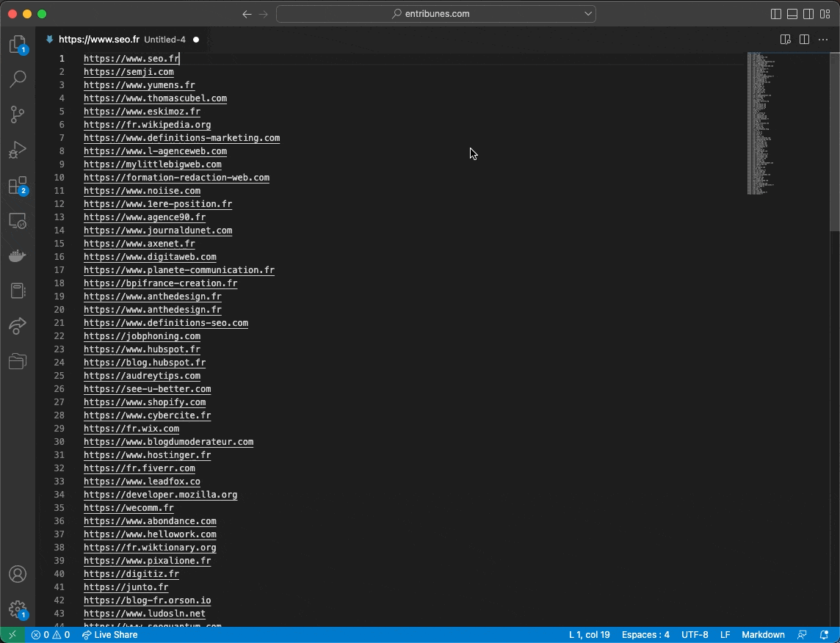Click line number 25 in gutter
Screen dimensions: 840x643
pos(59,376)
